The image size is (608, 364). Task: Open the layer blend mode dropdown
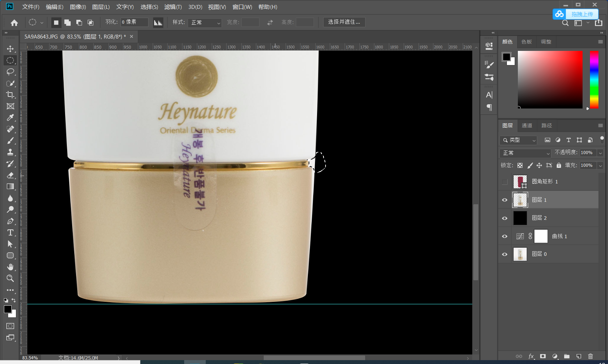526,153
